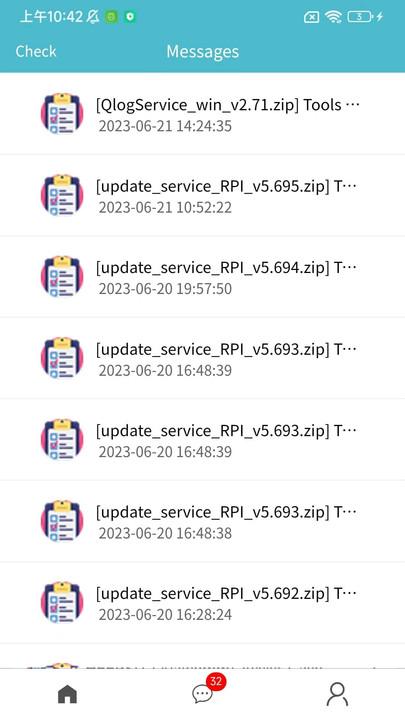Open update_service_RPI_v5.692.zip message

(x=202, y=602)
